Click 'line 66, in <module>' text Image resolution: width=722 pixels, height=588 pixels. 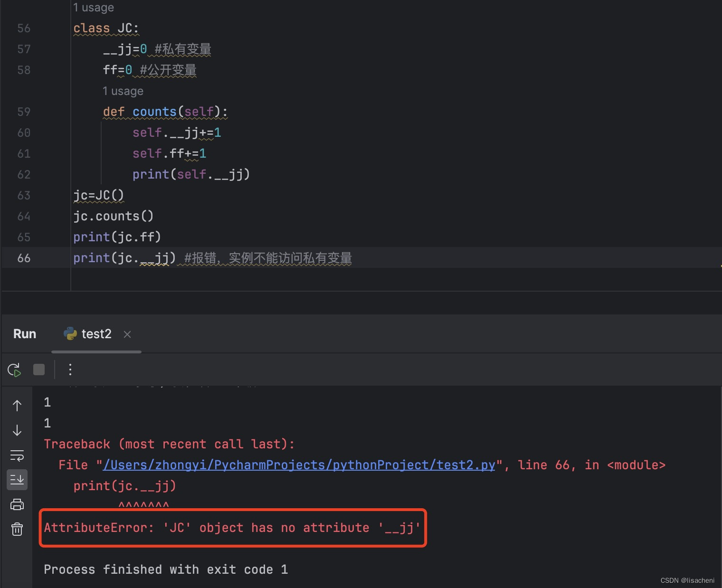click(591, 465)
